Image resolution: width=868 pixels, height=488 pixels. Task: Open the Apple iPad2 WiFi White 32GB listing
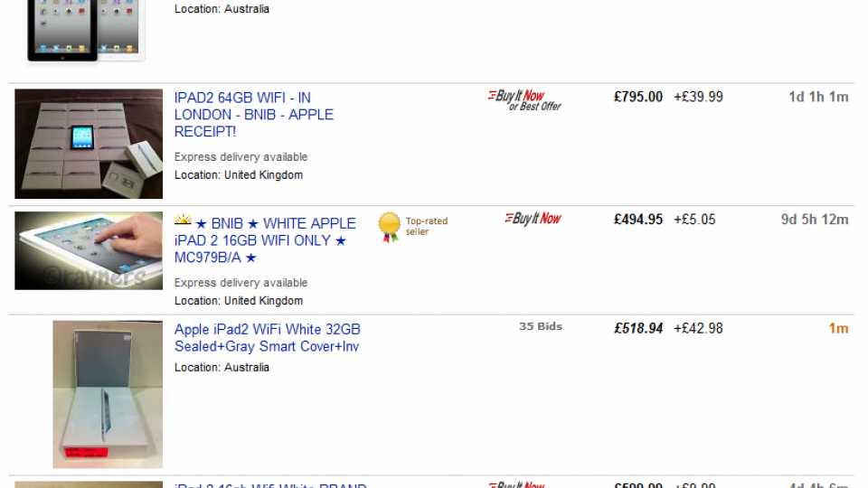(268, 337)
